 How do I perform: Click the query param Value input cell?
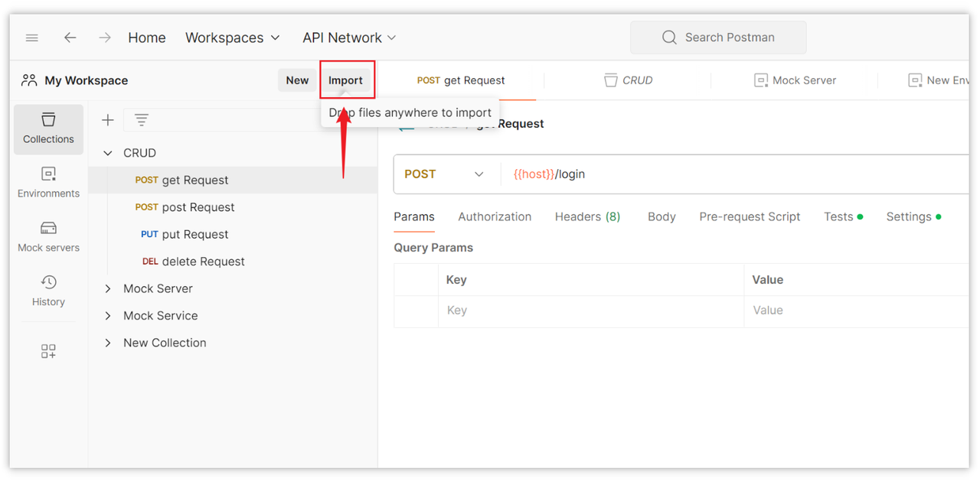coord(856,311)
